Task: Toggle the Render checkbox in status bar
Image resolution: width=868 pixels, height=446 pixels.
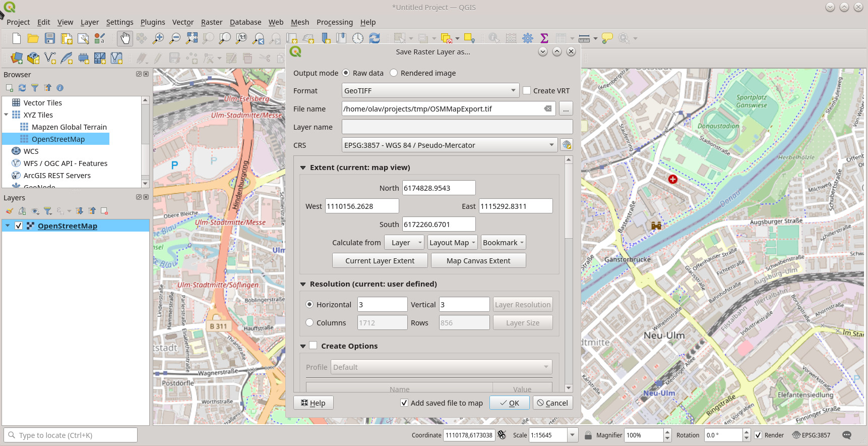Action: pos(758,435)
